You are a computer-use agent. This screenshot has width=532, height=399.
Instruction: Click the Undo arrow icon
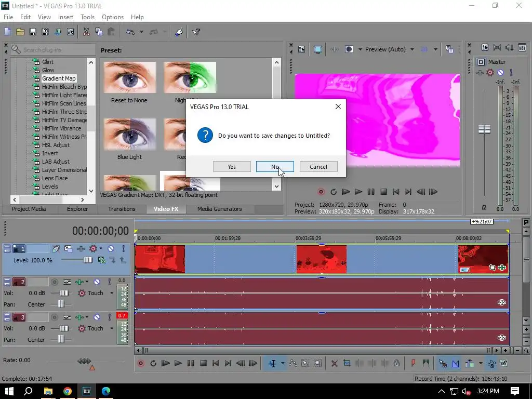[130, 32]
